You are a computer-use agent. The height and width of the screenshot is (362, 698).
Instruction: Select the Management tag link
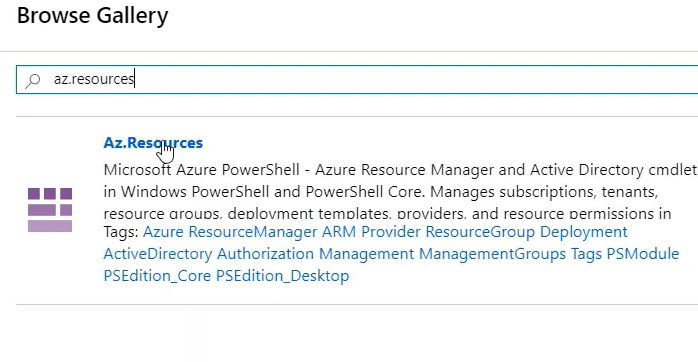(x=366, y=254)
